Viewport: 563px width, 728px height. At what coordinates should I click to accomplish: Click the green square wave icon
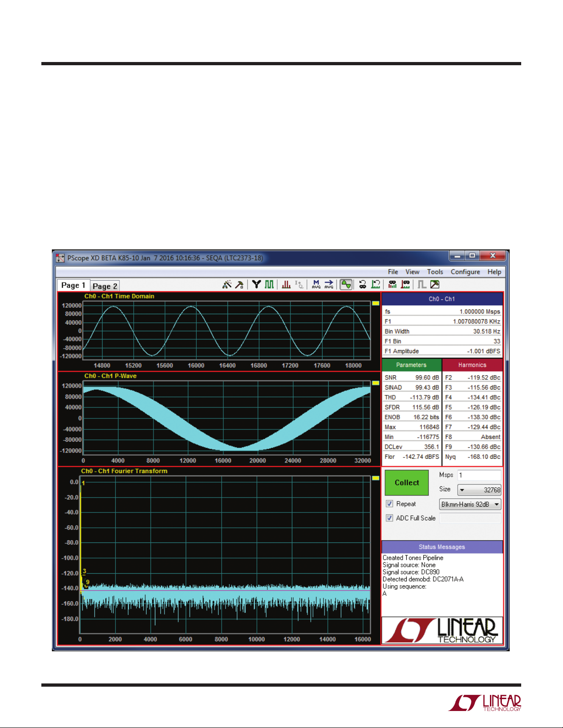[x=269, y=285]
